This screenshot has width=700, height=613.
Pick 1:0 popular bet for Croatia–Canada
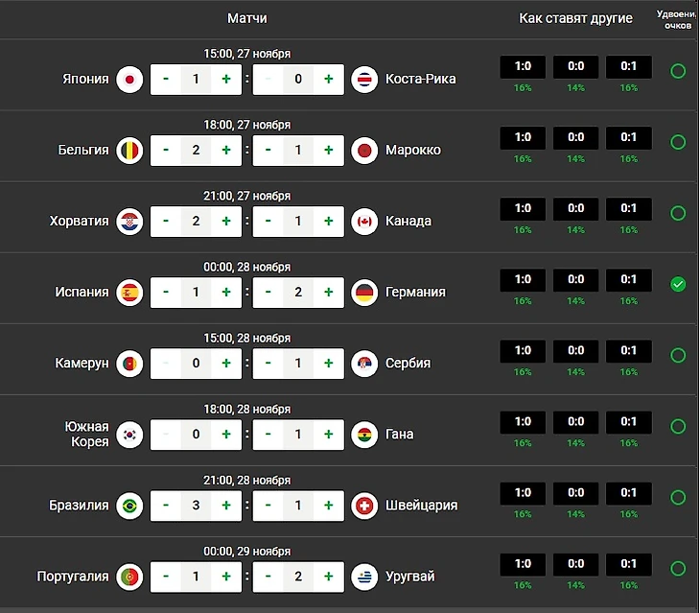(523, 209)
